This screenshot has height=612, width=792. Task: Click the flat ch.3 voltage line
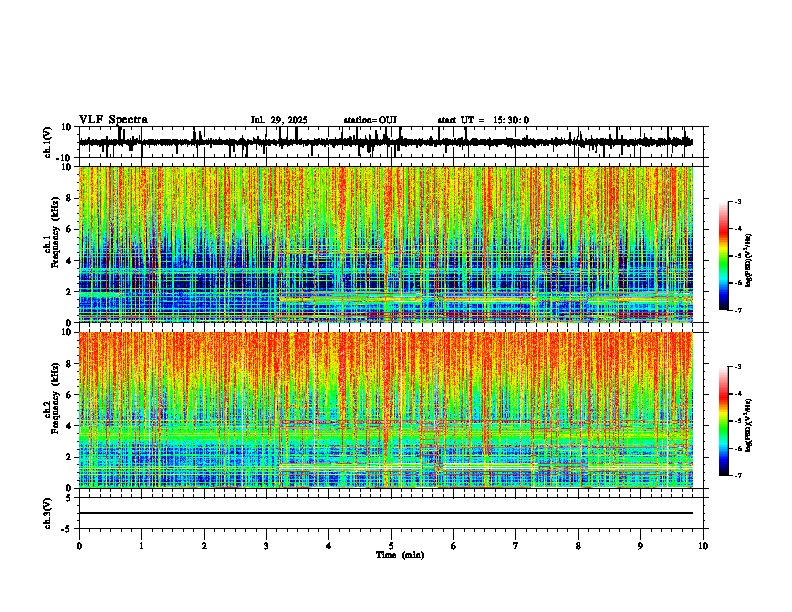click(386, 513)
